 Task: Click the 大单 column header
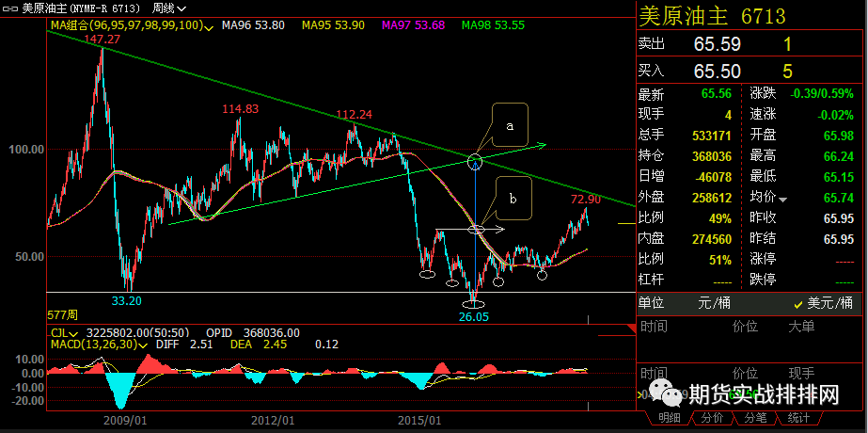tap(801, 327)
